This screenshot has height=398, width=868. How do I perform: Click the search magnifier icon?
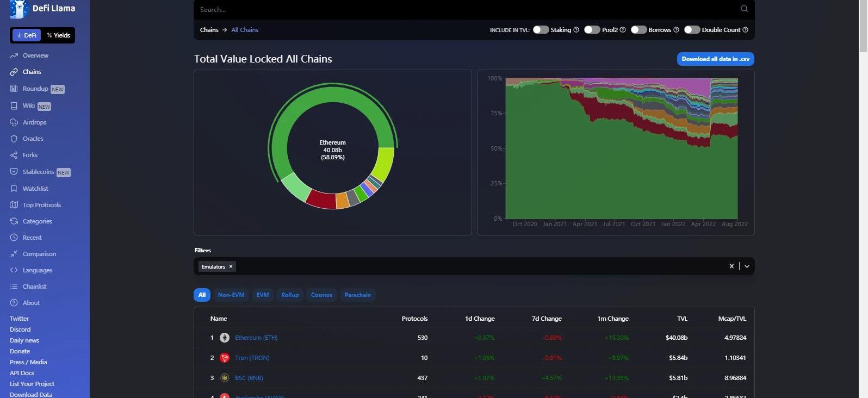pyautogui.click(x=744, y=9)
